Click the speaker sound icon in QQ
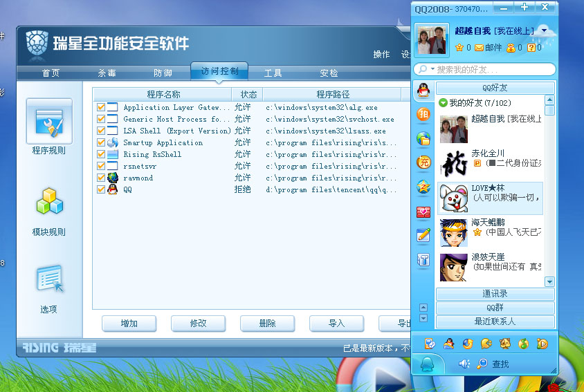 [x=464, y=364]
